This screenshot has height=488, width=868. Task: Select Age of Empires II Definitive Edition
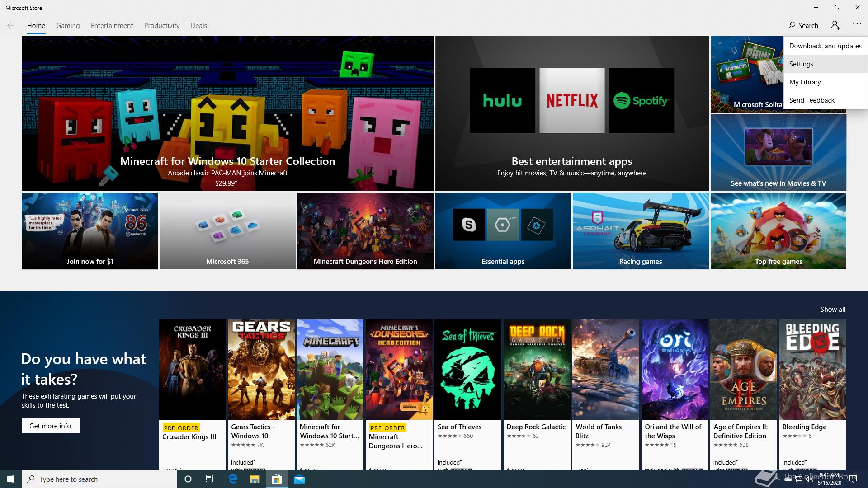pyautogui.click(x=744, y=394)
